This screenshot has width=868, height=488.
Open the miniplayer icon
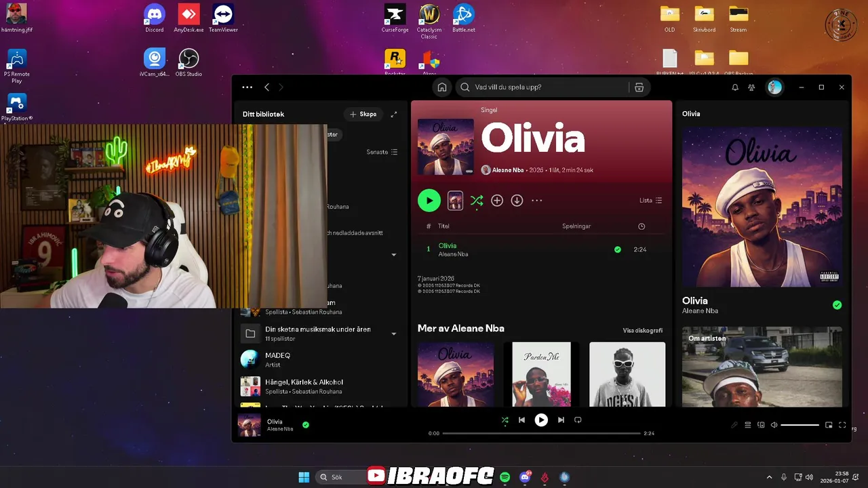point(829,425)
